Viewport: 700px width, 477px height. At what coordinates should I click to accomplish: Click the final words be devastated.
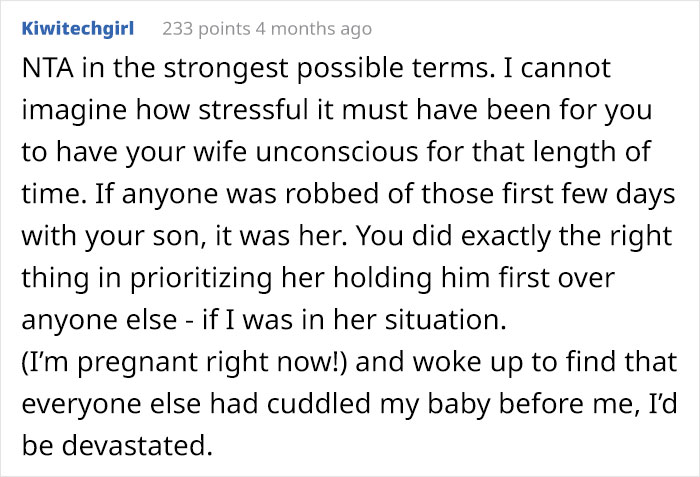pos(117,446)
